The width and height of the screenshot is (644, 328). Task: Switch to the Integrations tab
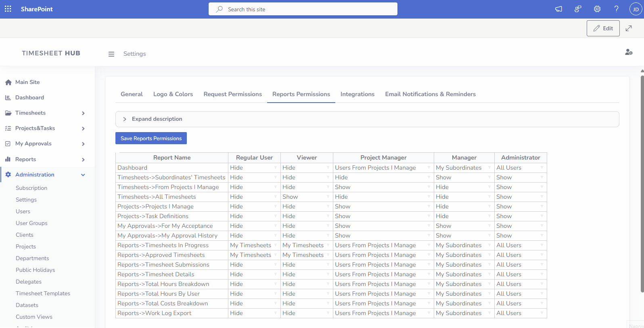(x=357, y=94)
